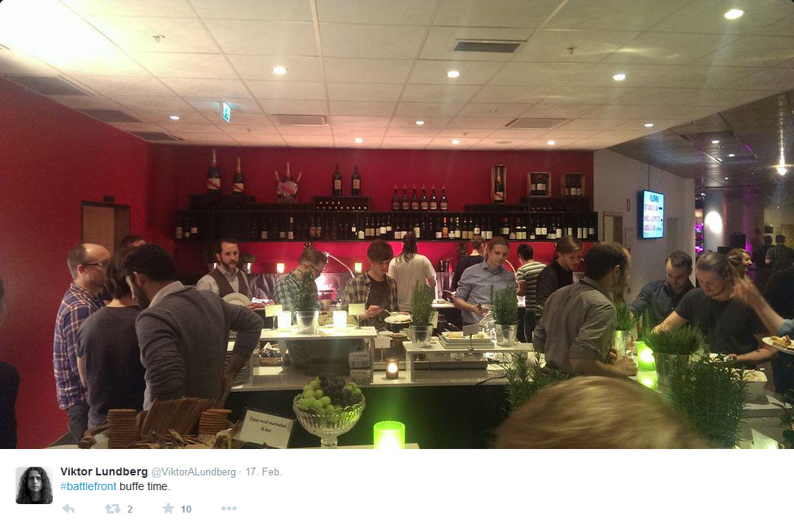This screenshot has width=794, height=532.
Task: Click the small candle on the buffet counter
Action: click(x=392, y=368)
